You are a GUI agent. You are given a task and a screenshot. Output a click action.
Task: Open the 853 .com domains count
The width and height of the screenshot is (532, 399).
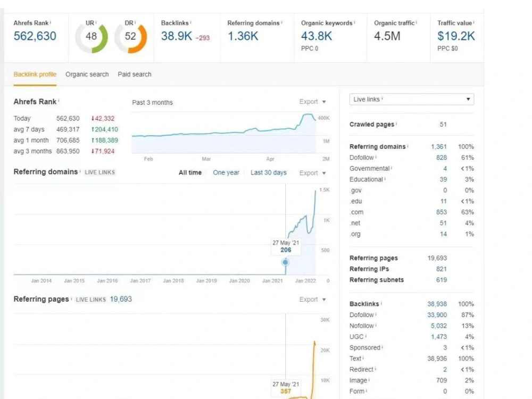click(x=442, y=212)
